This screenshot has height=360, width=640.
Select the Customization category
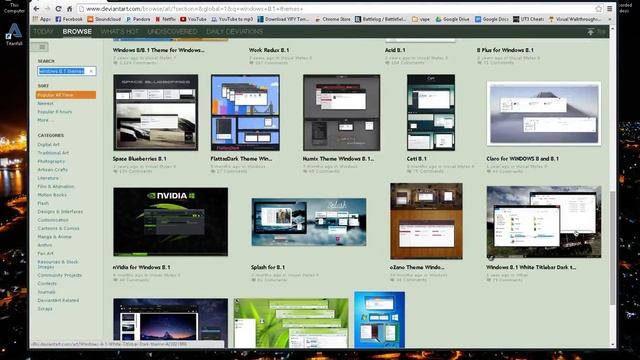(53, 220)
